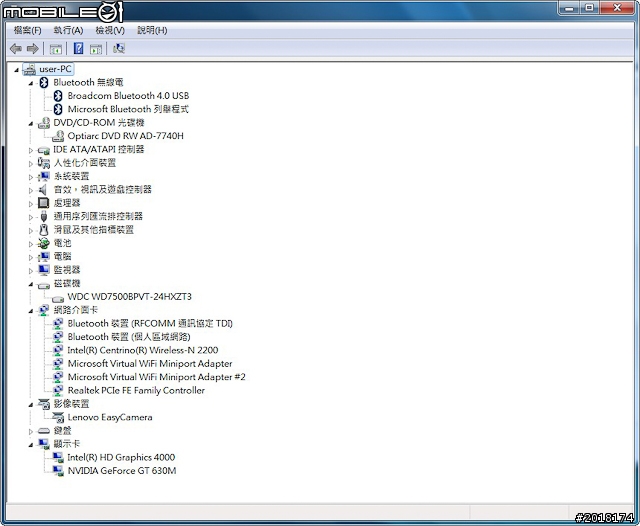640x526 pixels.
Task: Select the 顯示卡 category label
Action: (67, 444)
